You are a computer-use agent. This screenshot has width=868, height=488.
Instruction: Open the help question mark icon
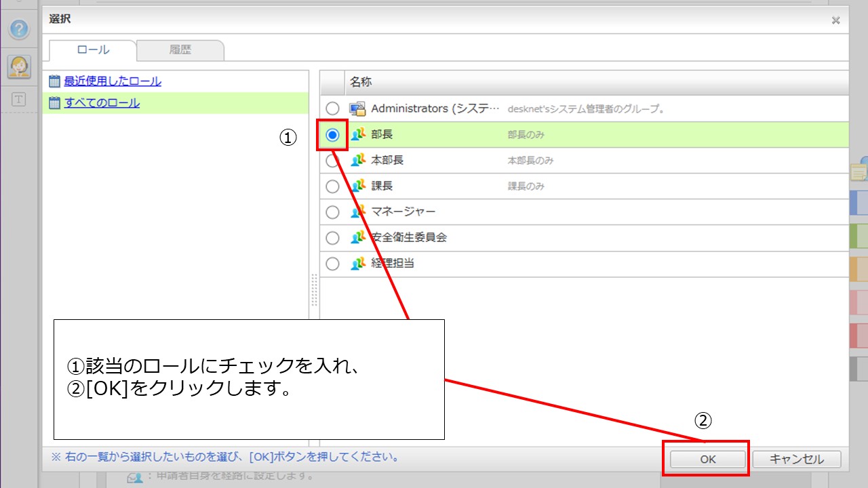tap(20, 29)
